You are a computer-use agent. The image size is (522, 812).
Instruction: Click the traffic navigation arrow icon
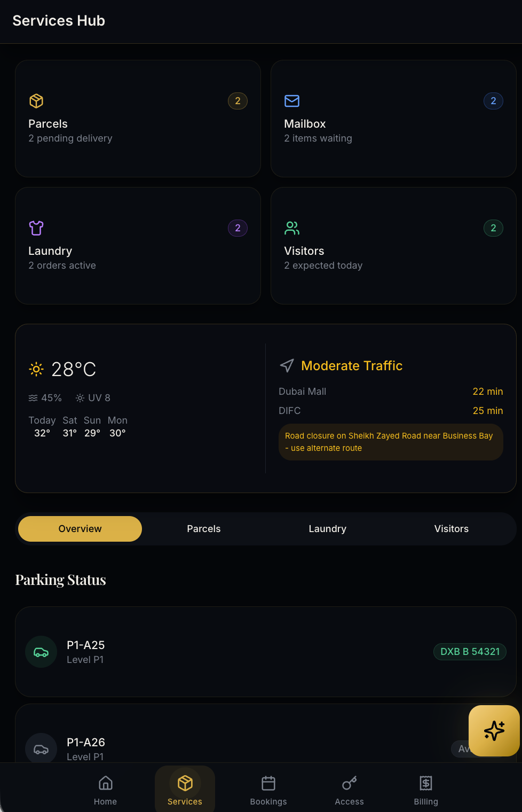(287, 365)
